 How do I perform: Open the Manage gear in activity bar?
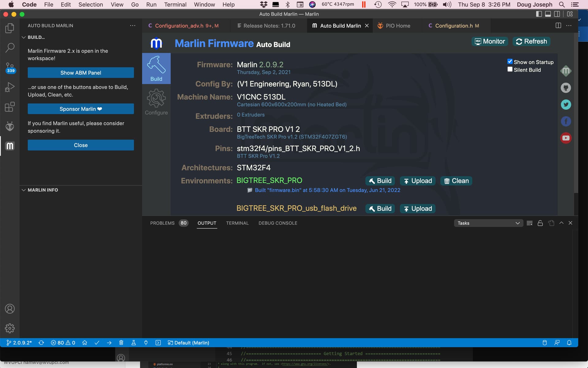pos(10,328)
